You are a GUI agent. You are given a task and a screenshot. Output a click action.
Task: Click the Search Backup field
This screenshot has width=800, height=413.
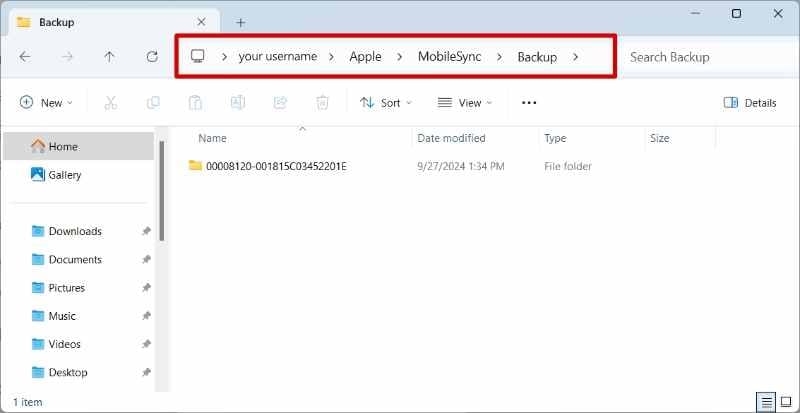[x=709, y=57]
